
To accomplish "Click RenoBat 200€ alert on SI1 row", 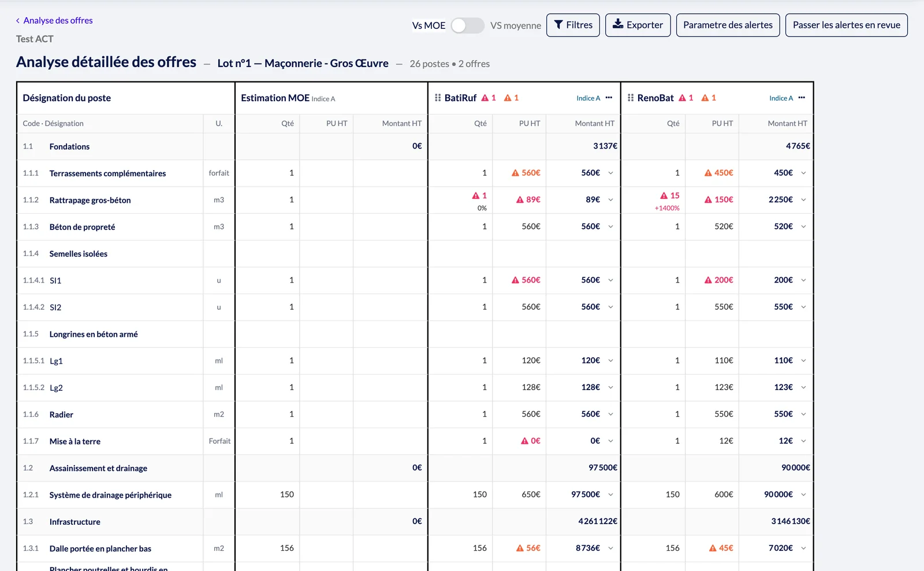I will point(718,280).
